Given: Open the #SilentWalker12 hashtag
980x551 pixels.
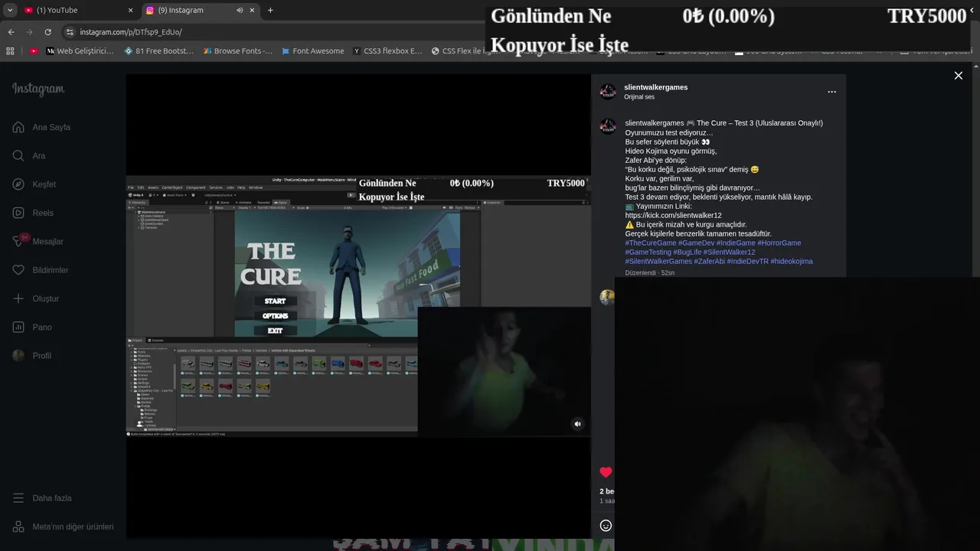Looking at the screenshot, I should click(730, 252).
